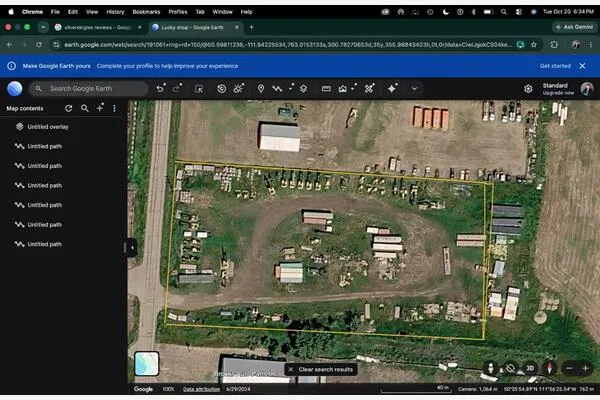Open the Profiles menu
The width and height of the screenshot is (600, 400).
(178, 12)
